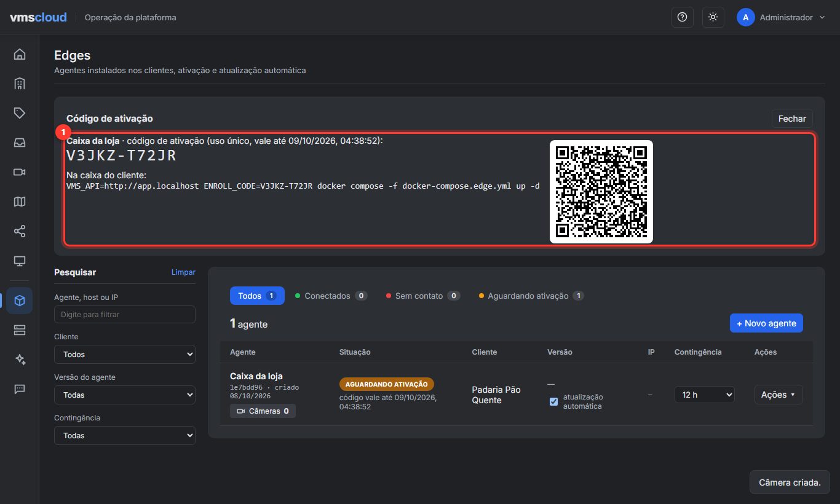Viewport: 840px width, 504px height.
Task: Open the Administrador user menu
Action: coord(781,17)
